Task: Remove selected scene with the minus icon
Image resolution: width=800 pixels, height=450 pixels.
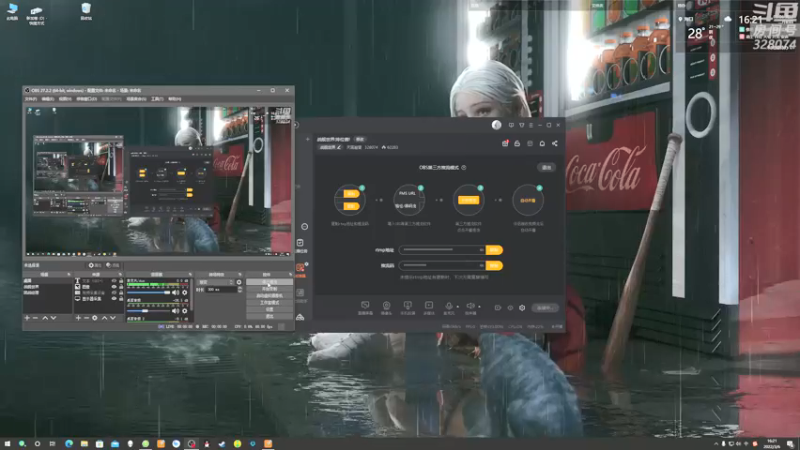Action: click(x=35, y=318)
